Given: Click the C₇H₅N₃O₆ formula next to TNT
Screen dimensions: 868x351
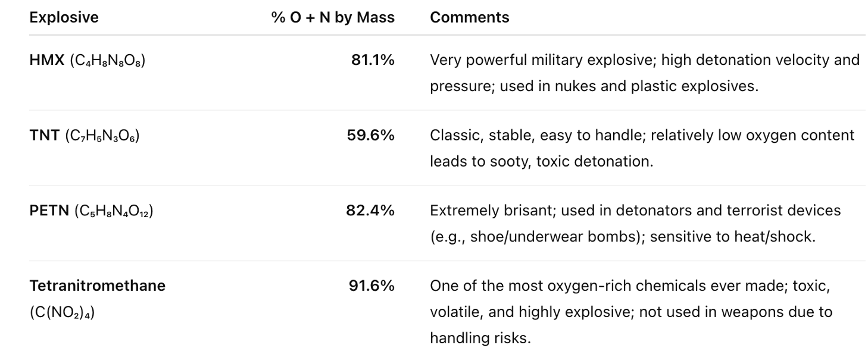Looking at the screenshot, I should point(102,136).
